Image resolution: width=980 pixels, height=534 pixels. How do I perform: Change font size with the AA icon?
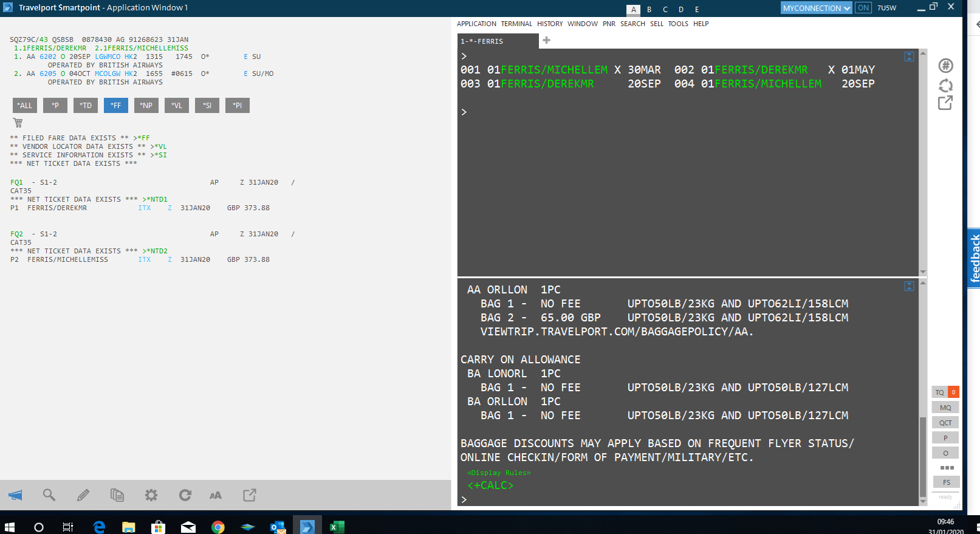(x=216, y=495)
